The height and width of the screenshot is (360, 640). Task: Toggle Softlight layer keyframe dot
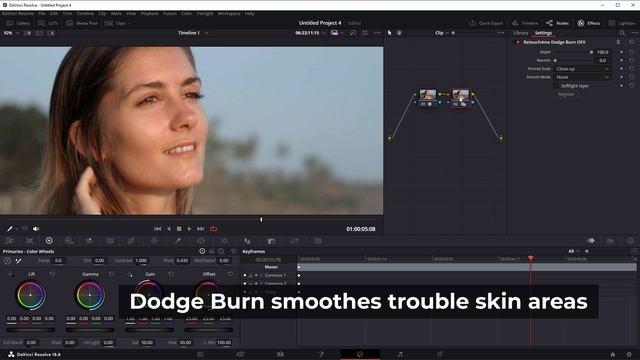click(x=622, y=86)
